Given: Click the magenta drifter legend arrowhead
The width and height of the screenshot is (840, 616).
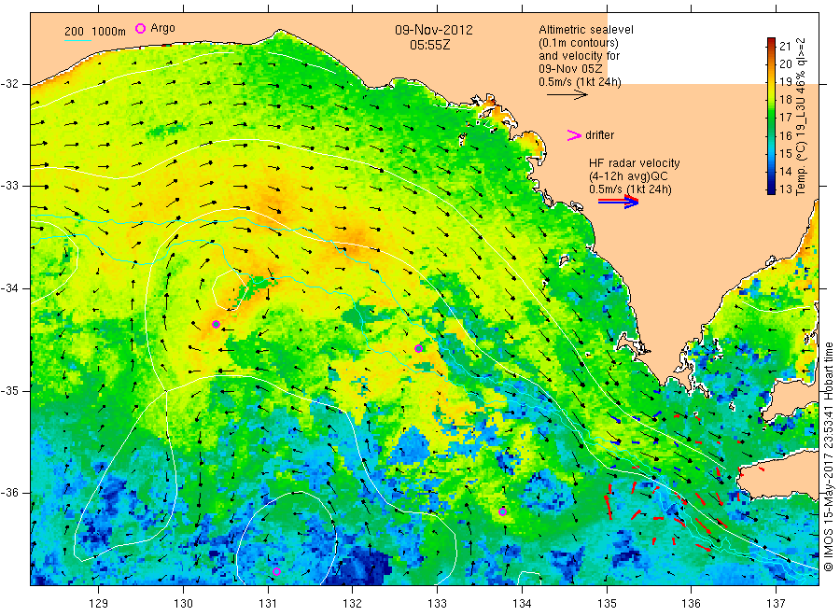Looking at the screenshot, I should pos(574,135).
